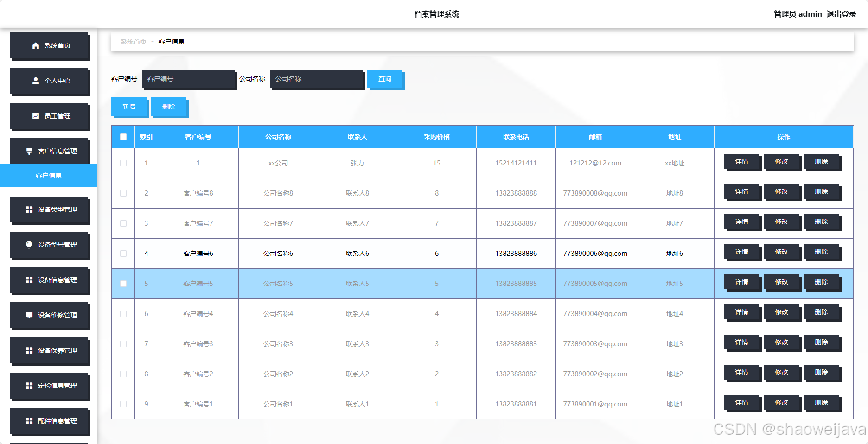
Task: Click the person icon beside 个人中心
Action: (x=36, y=81)
